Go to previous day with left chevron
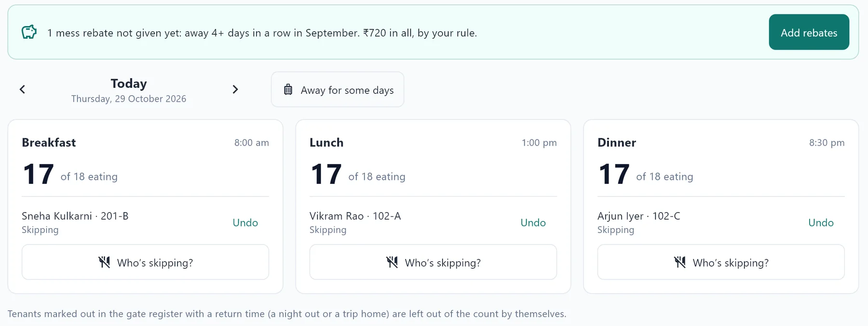868x326 pixels. point(22,89)
